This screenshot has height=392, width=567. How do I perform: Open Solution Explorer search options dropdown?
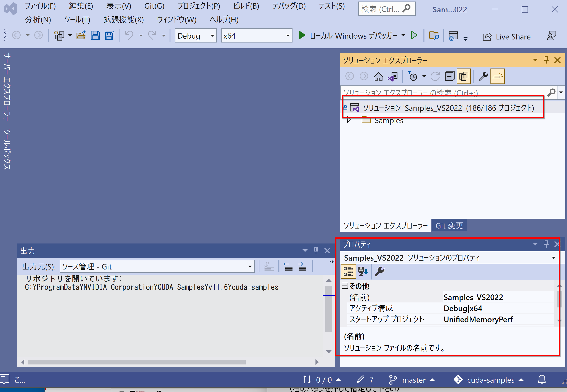pyautogui.click(x=561, y=92)
